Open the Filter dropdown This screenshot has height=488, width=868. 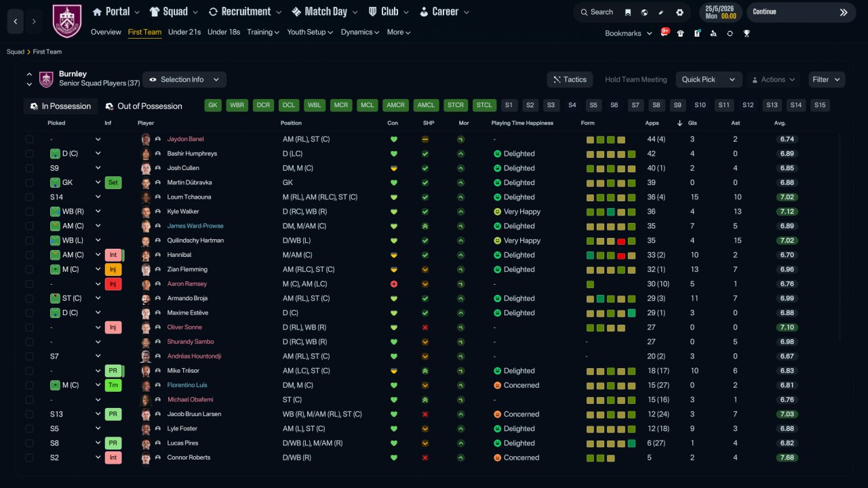click(827, 79)
